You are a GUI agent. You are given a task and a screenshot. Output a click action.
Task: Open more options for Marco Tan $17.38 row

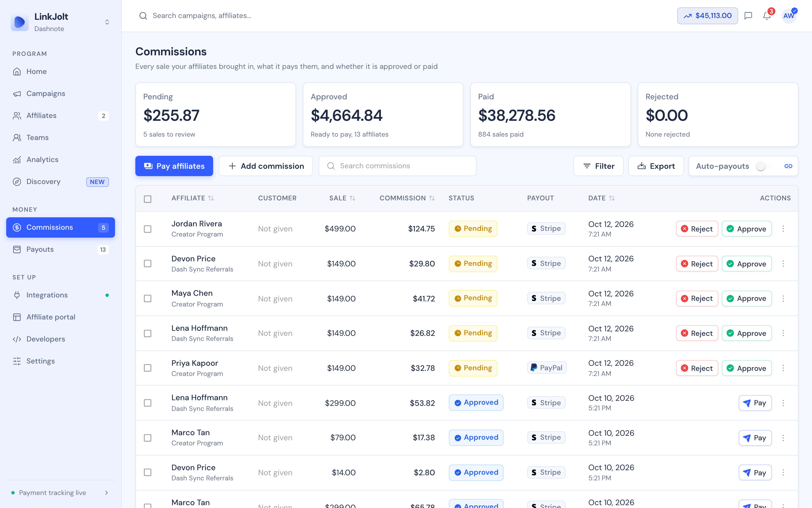pyautogui.click(x=783, y=438)
